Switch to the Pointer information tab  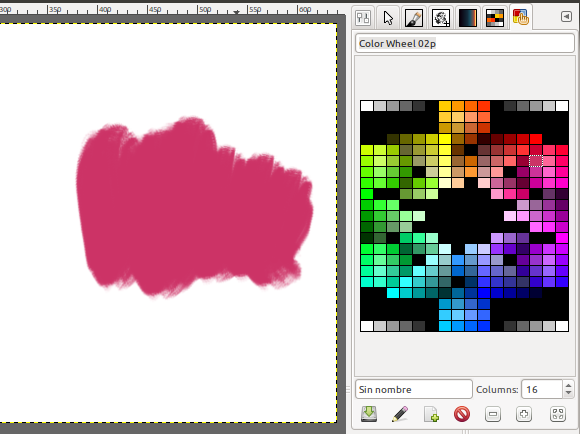coord(388,17)
